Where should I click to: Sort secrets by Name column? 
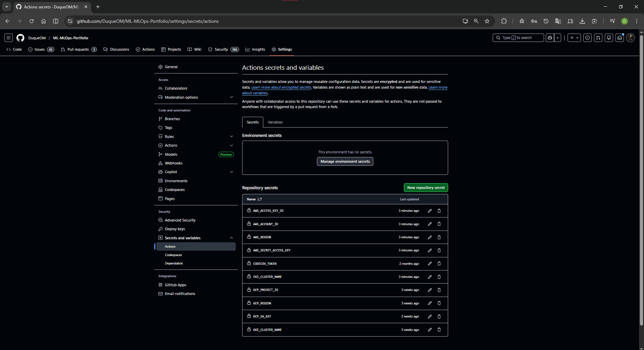(254, 199)
